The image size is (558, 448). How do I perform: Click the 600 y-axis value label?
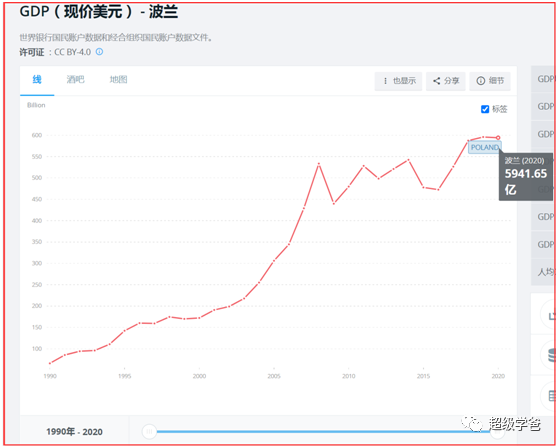37,135
